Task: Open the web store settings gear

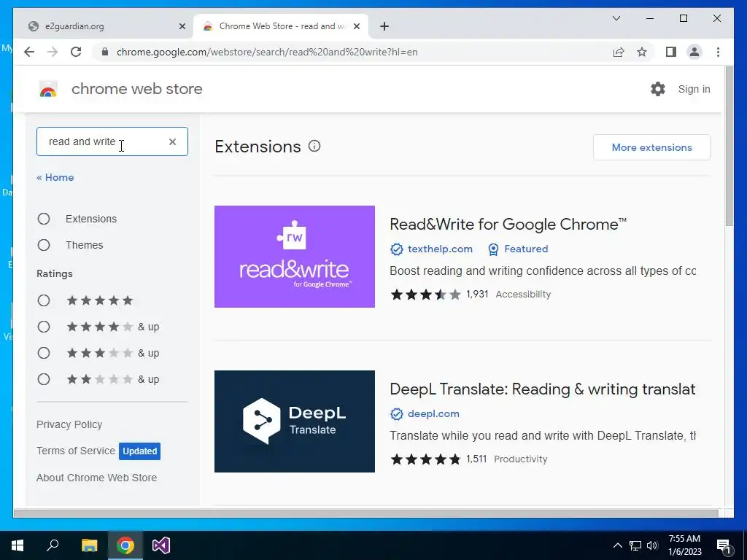Action: click(658, 89)
